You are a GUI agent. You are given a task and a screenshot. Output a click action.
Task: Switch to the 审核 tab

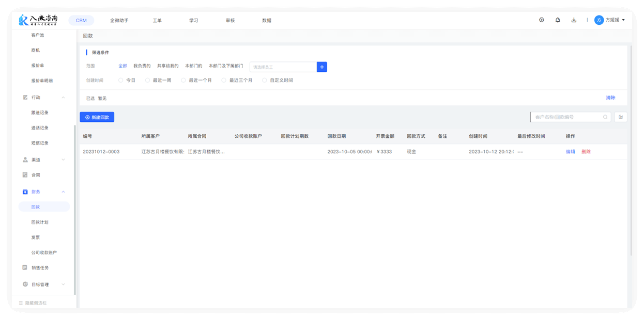pyautogui.click(x=231, y=21)
